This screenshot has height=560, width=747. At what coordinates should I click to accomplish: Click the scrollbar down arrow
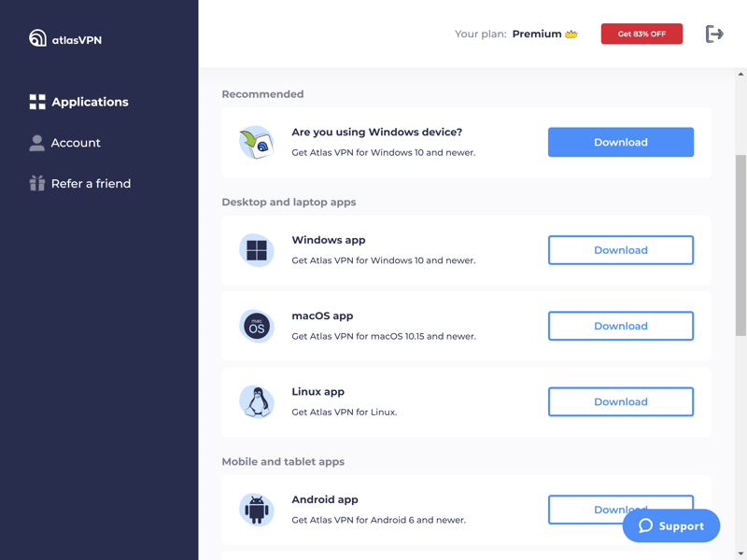click(x=740, y=553)
